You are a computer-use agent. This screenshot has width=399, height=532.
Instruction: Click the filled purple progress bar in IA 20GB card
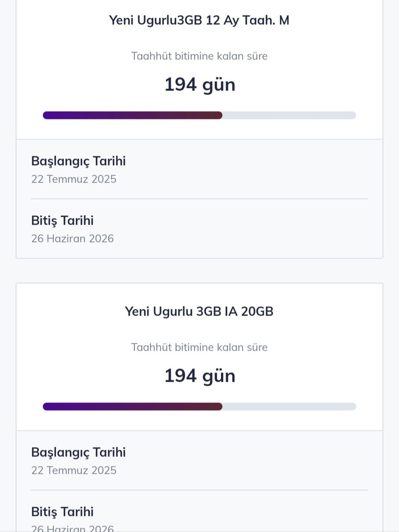pyautogui.click(x=132, y=406)
